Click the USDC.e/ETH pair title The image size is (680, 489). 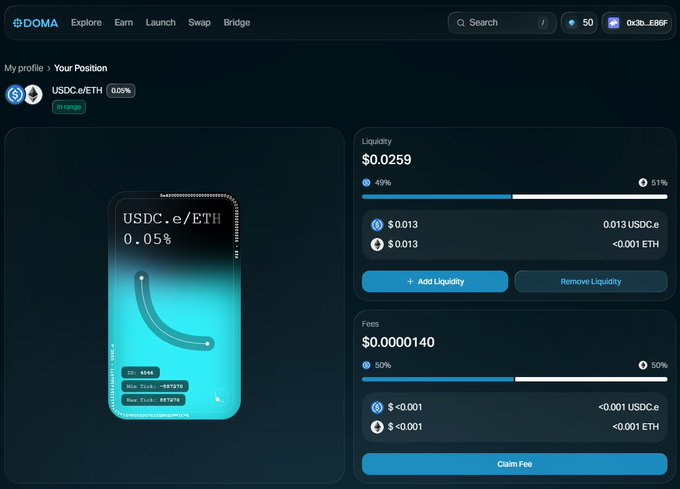pos(77,90)
